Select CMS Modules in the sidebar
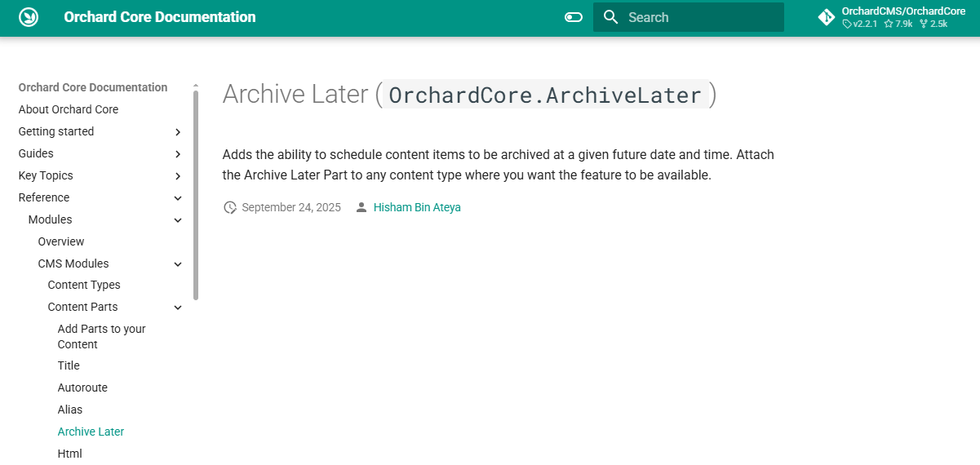 (x=73, y=263)
